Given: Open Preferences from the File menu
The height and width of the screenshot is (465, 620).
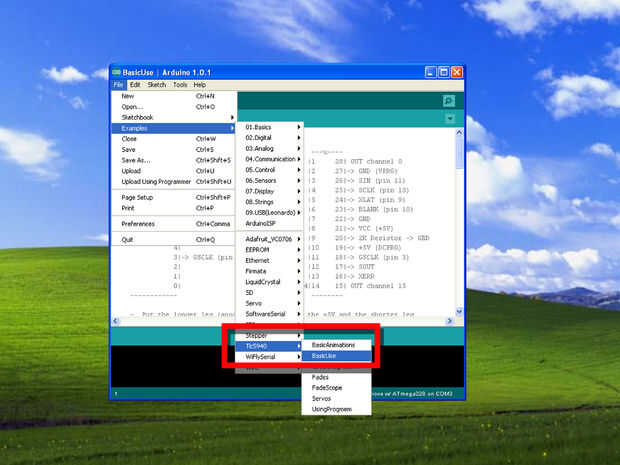Looking at the screenshot, I should pos(174,224).
